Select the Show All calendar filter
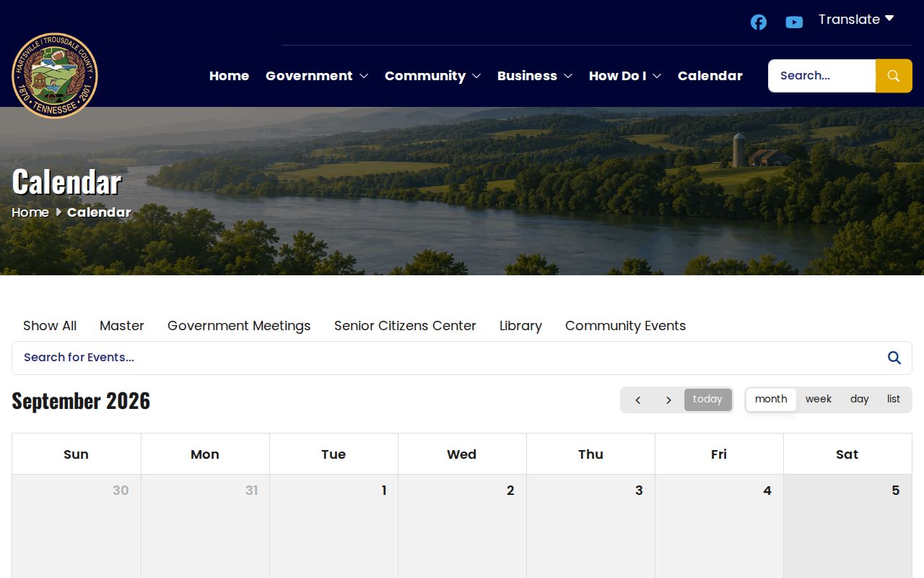Image resolution: width=924 pixels, height=578 pixels. point(50,326)
